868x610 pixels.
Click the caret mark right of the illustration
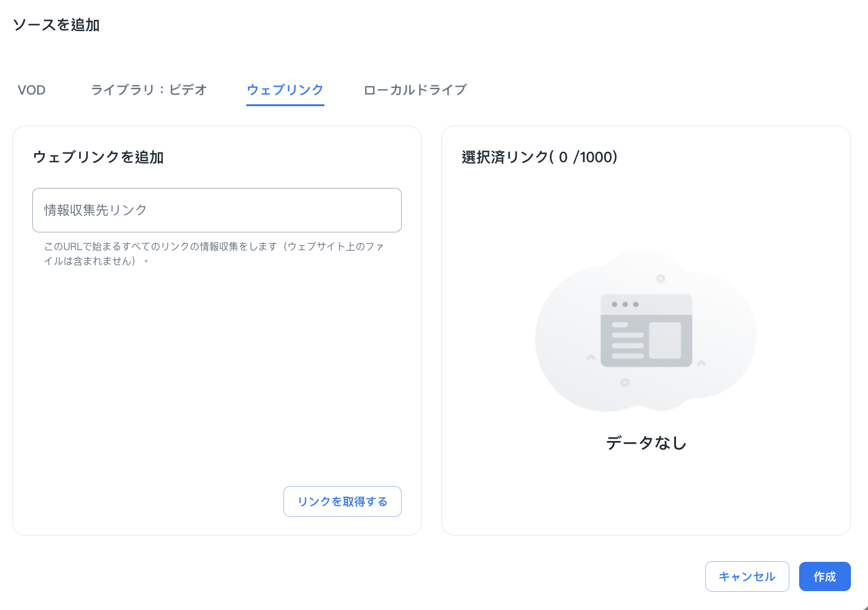click(702, 363)
